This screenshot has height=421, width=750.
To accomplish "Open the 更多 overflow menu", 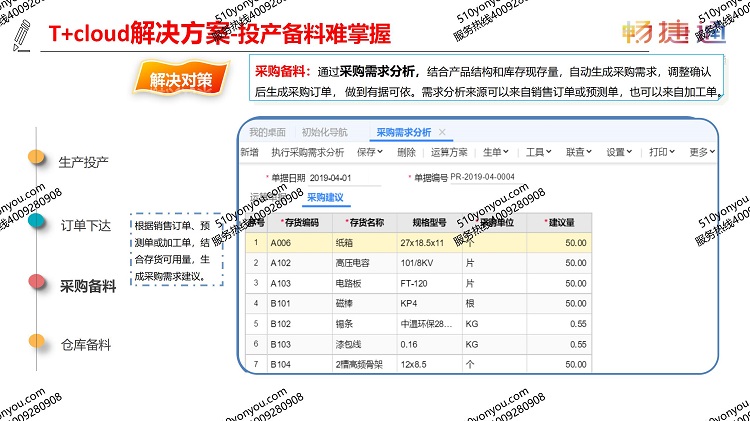I will click(701, 153).
